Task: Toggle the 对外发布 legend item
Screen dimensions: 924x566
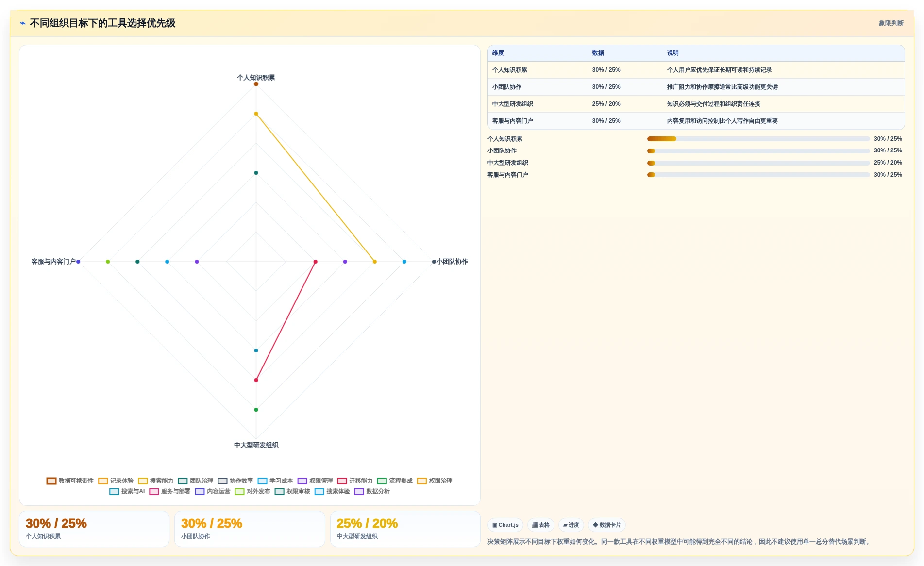Action: [x=252, y=491]
